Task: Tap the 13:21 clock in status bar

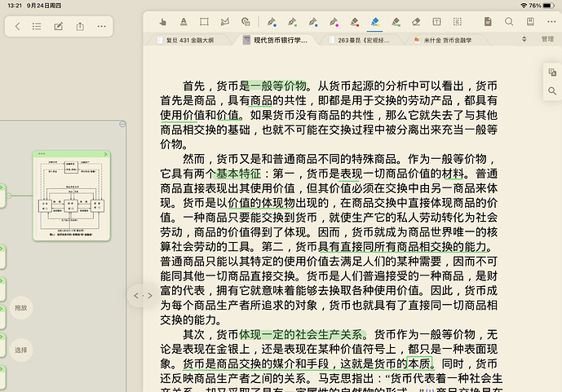Action: (15, 6)
